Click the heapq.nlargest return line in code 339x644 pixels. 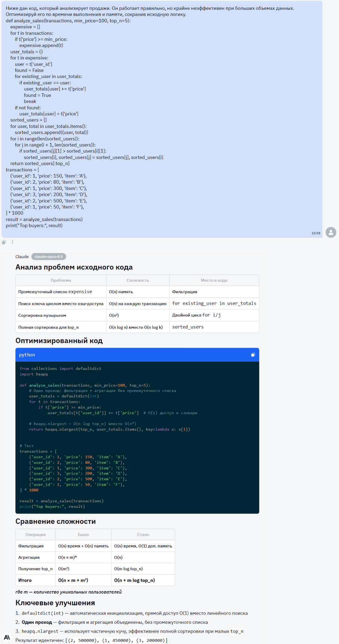point(110,429)
